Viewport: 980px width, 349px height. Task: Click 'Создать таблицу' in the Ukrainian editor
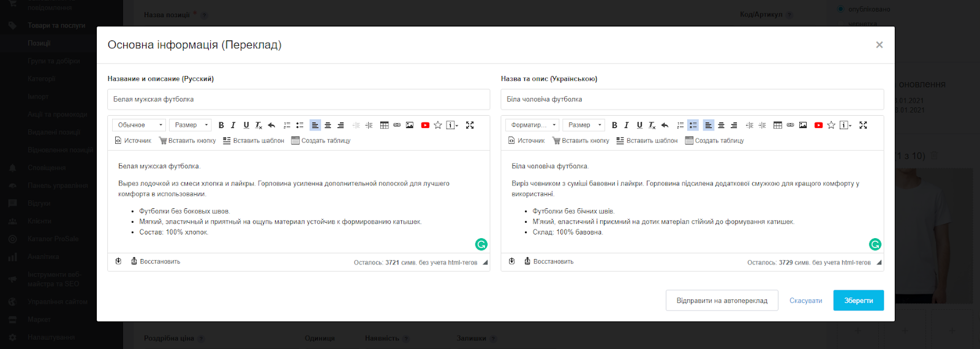(714, 141)
